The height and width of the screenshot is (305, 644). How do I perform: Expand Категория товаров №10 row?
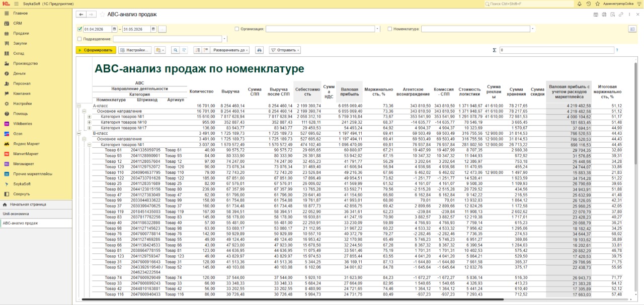point(89,122)
